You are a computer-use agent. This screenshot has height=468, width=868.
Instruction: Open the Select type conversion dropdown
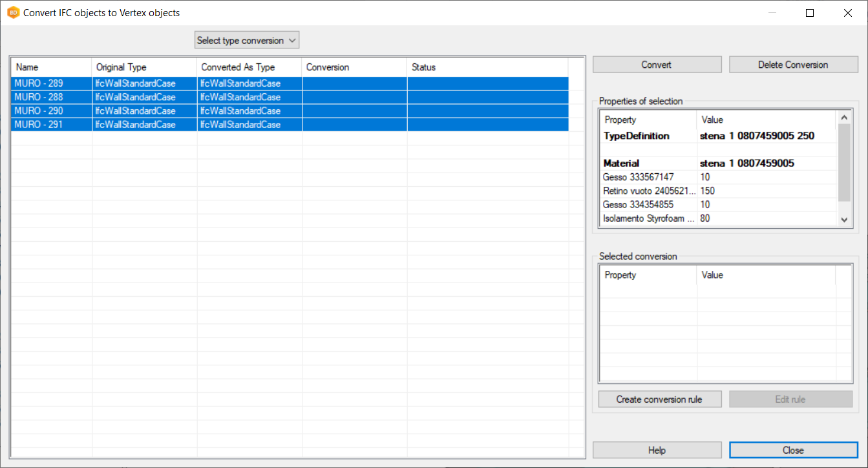pyautogui.click(x=247, y=41)
